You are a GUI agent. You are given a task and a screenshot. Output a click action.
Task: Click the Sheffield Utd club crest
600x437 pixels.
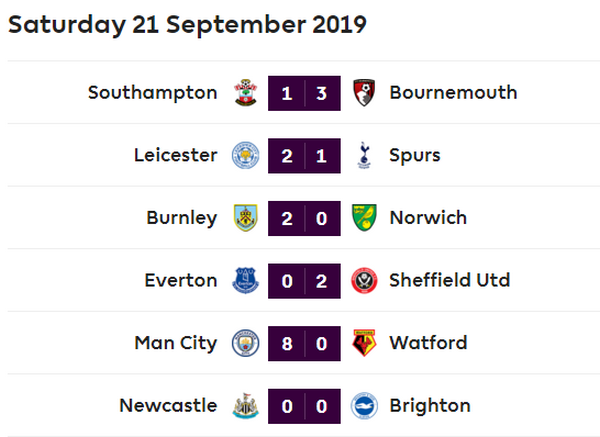(364, 280)
